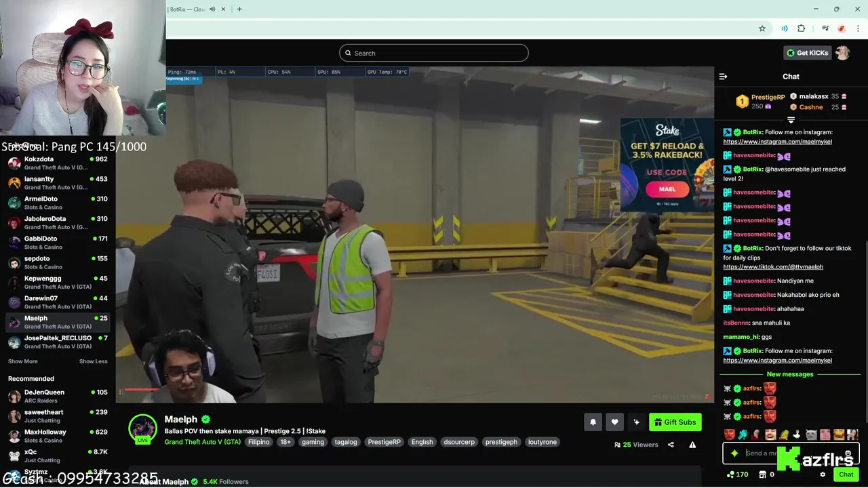The width and height of the screenshot is (868, 488).
Task: Open a new browser tab
Action: 239,9
